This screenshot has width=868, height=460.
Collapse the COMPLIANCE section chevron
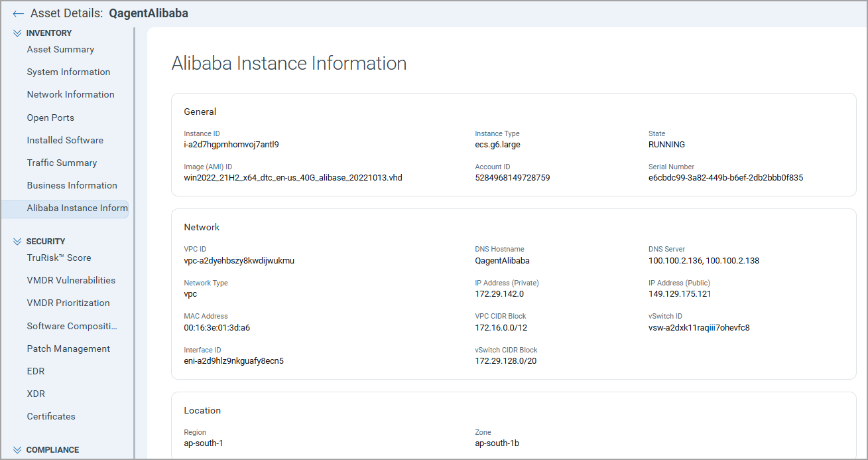(x=17, y=450)
